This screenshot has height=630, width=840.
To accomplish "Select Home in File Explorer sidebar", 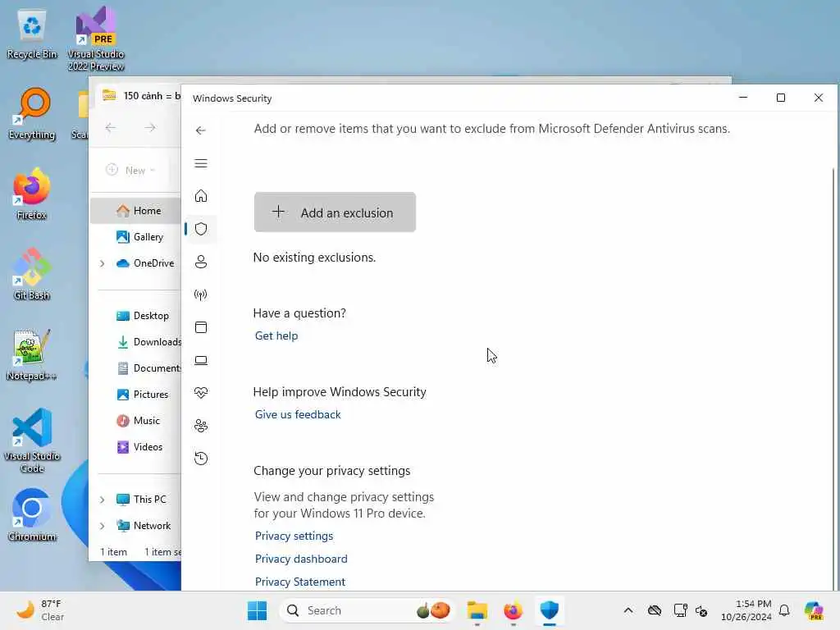I will [x=136, y=211].
